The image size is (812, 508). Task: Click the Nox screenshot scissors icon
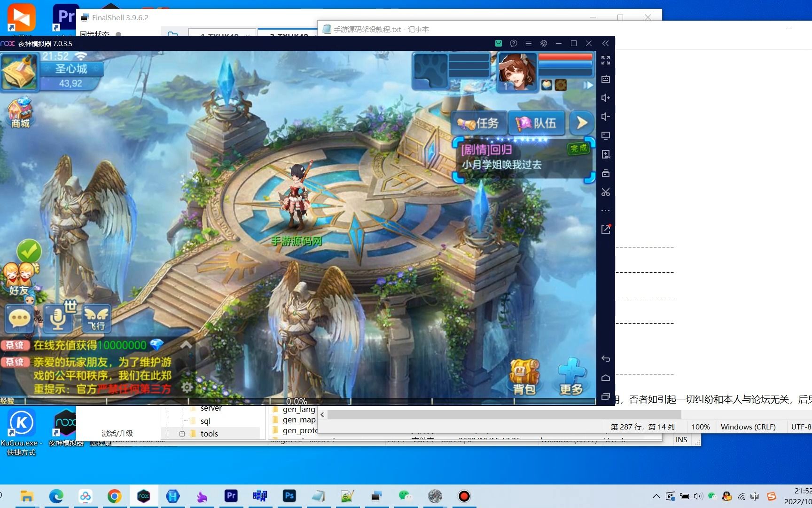click(606, 192)
